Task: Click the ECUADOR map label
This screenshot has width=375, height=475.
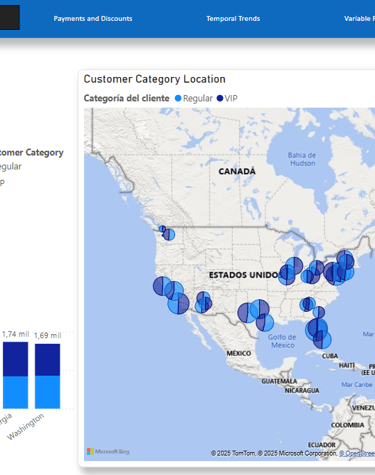Action: tap(322, 445)
